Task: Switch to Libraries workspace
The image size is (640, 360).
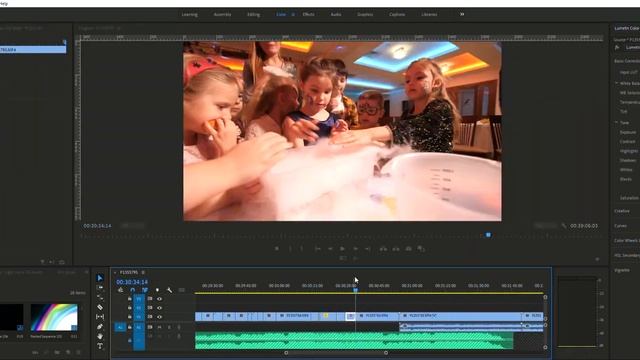Action: point(429,14)
